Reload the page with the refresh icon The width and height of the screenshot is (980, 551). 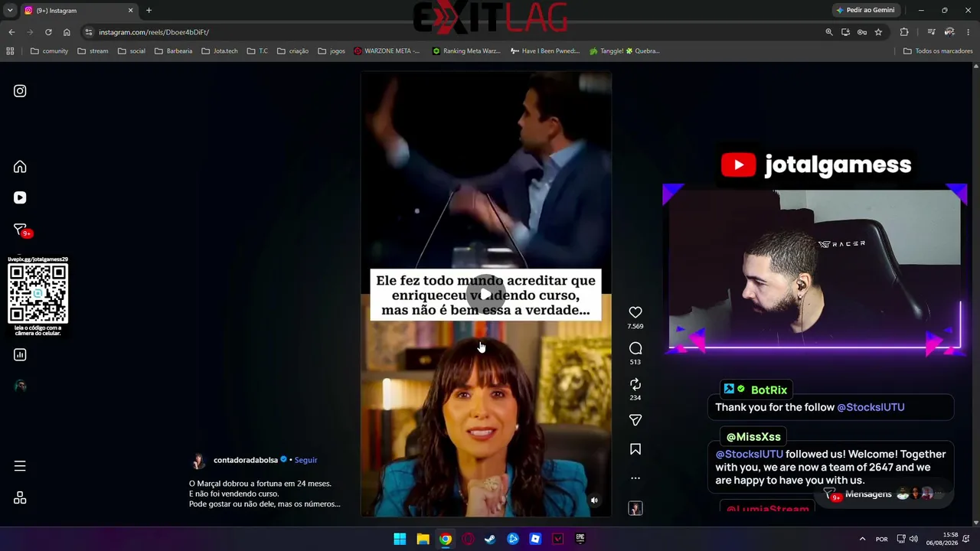(48, 32)
